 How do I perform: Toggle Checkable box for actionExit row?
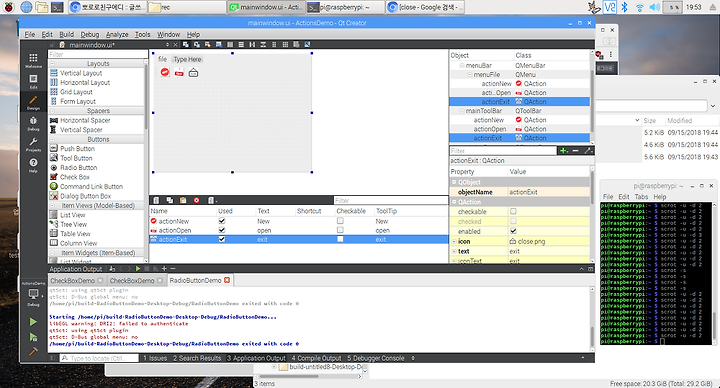pos(340,239)
